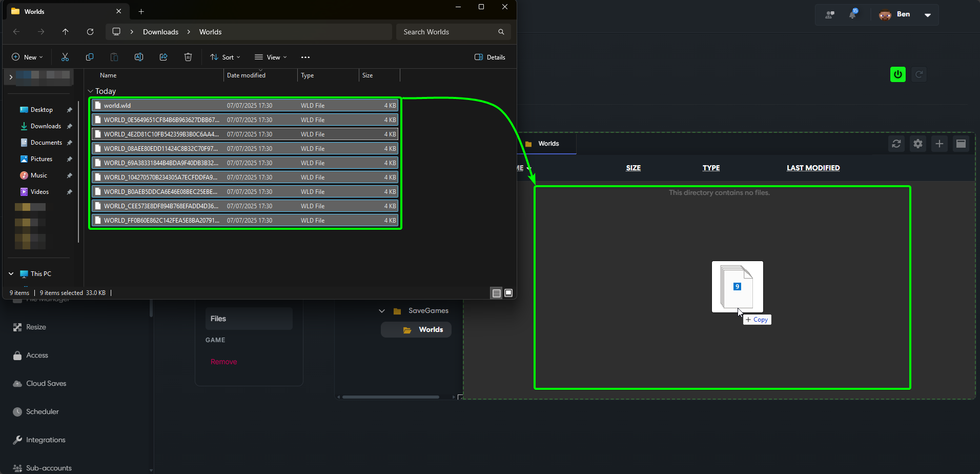Click the Explorer Back arrow
Screen dimensions: 980x474
(x=16, y=32)
